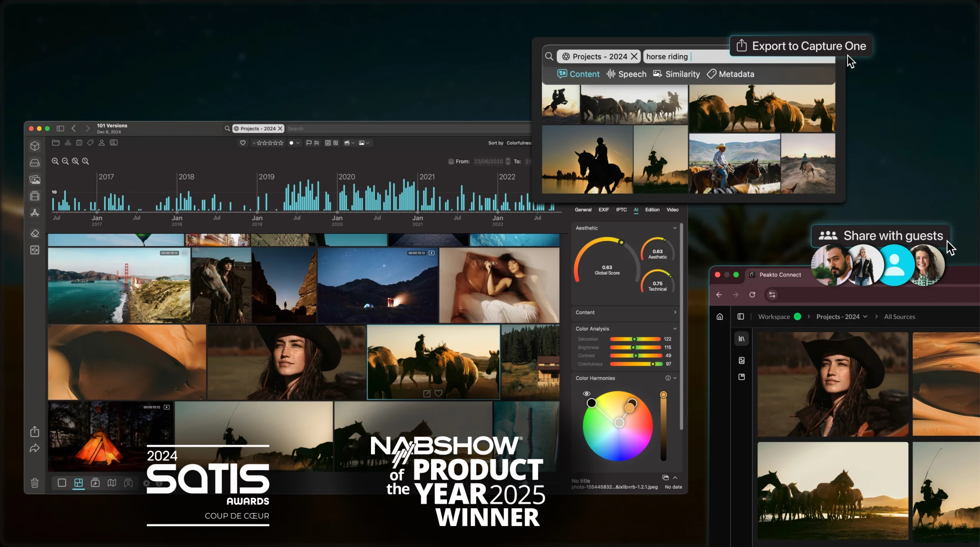This screenshot has height=547, width=980.
Task: Adjust the Saturation slider in Color Analysis
Action: 634,339
